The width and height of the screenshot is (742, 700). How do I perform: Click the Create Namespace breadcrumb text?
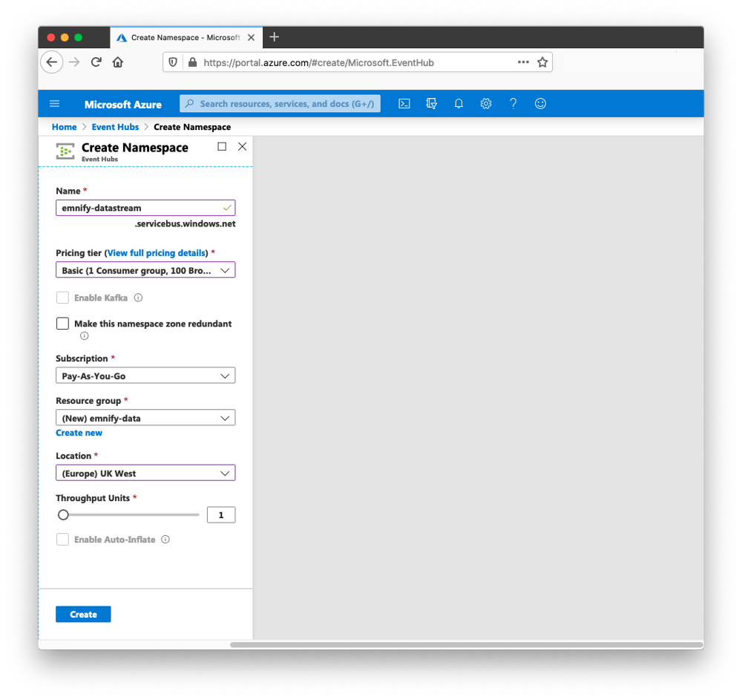[x=192, y=127]
